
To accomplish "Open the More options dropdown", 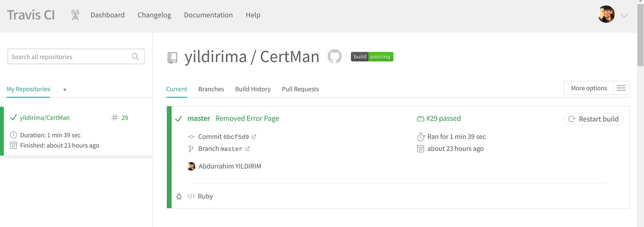I will pos(589,88).
